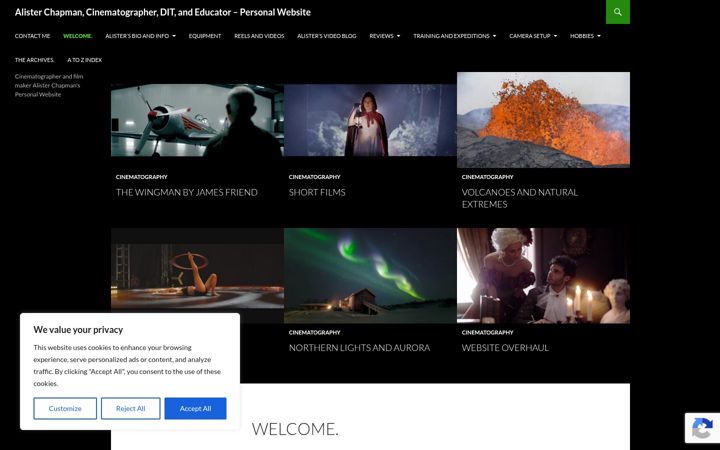Click Cinematography category above Website Overhaul
This screenshot has height=450, width=720.
[x=487, y=332]
